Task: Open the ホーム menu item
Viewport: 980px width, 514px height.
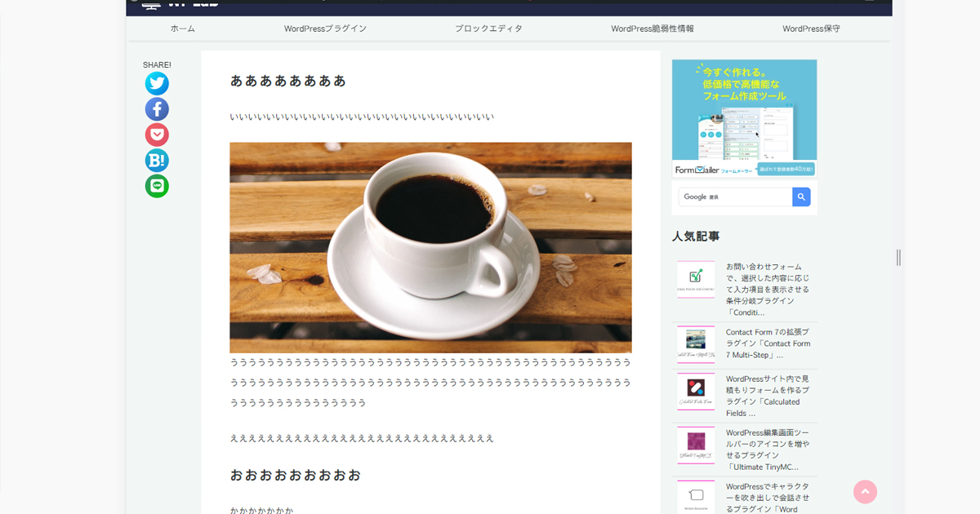Action: pyautogui.click(x=181, y=28)
